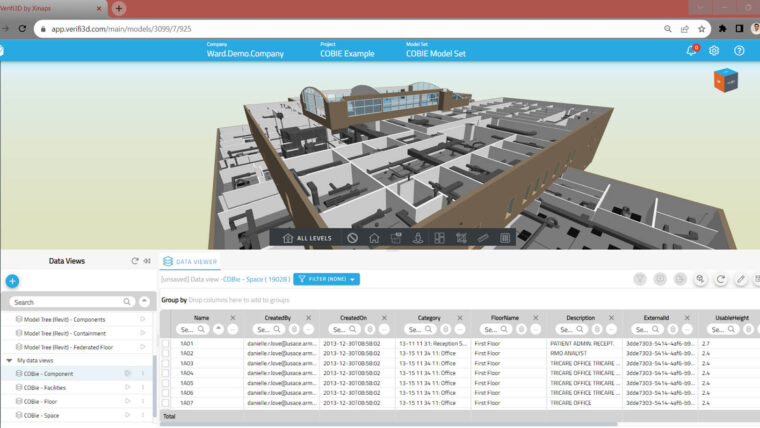Open settings gear in top header

point(714,50)
